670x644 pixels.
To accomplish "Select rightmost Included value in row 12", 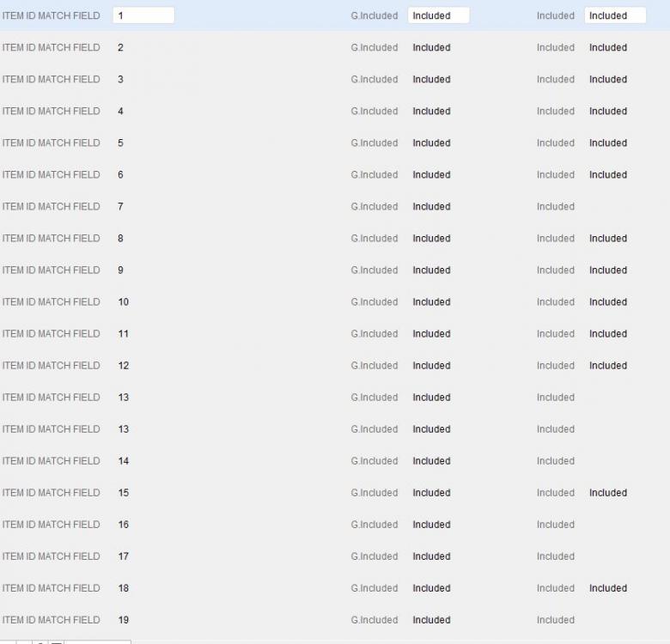I will (608, 366).
